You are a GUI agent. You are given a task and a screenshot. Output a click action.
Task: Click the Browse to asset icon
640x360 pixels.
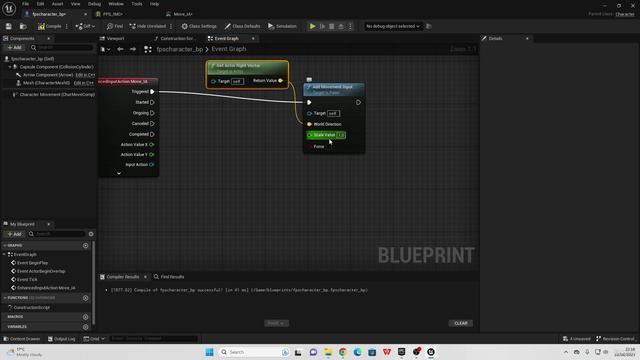(x=23, y=26)
